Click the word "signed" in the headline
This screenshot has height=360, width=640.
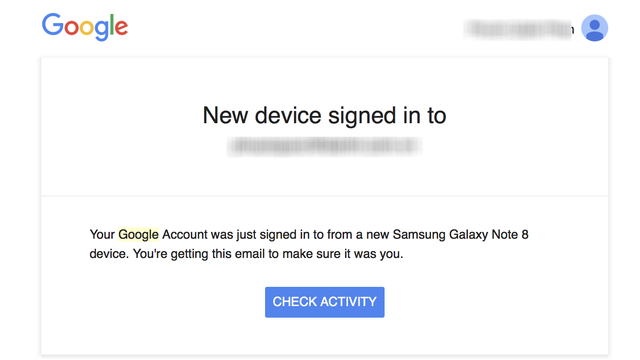[x=362, y=116]
